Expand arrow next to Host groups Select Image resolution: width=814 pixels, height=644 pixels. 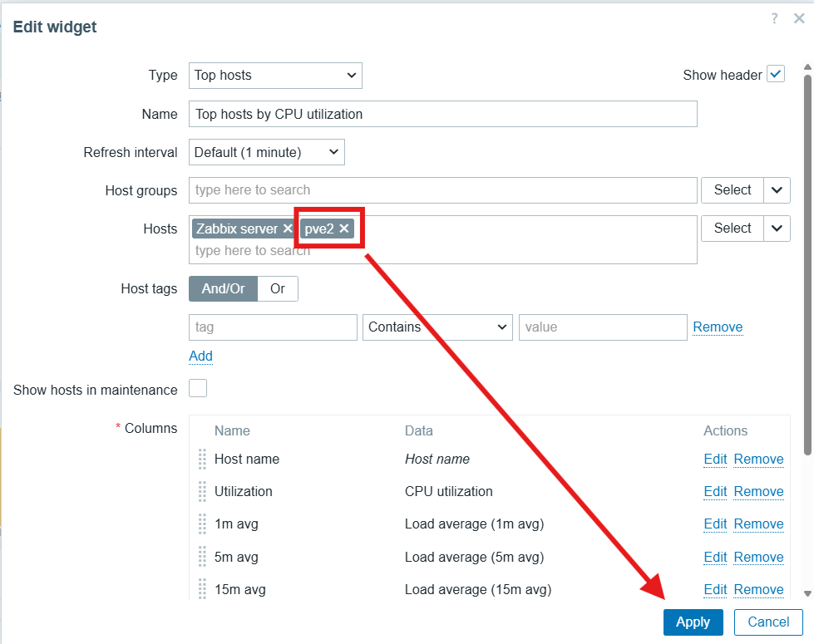pos(777,190)
